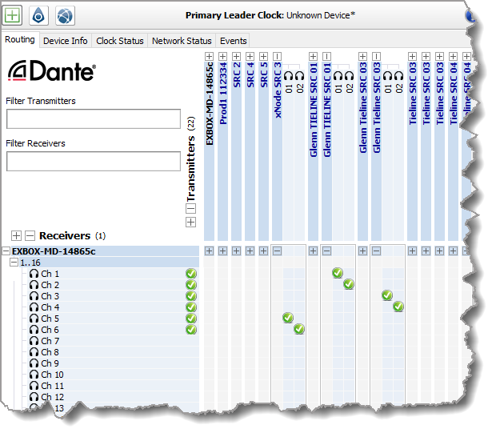Click the Filter Transmitters input field
This screenshot has width=504, height=441.
[x=94, y=119]
